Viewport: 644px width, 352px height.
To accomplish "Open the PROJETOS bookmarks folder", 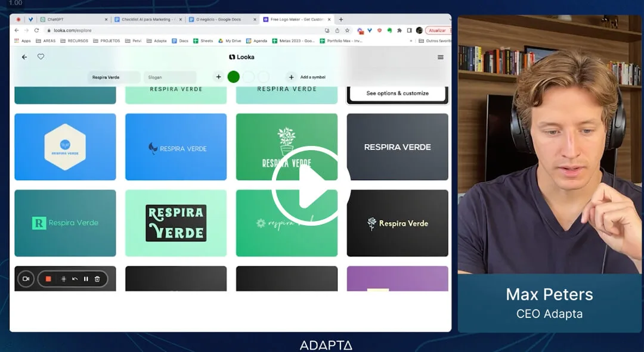I will [x=107, y=41].
